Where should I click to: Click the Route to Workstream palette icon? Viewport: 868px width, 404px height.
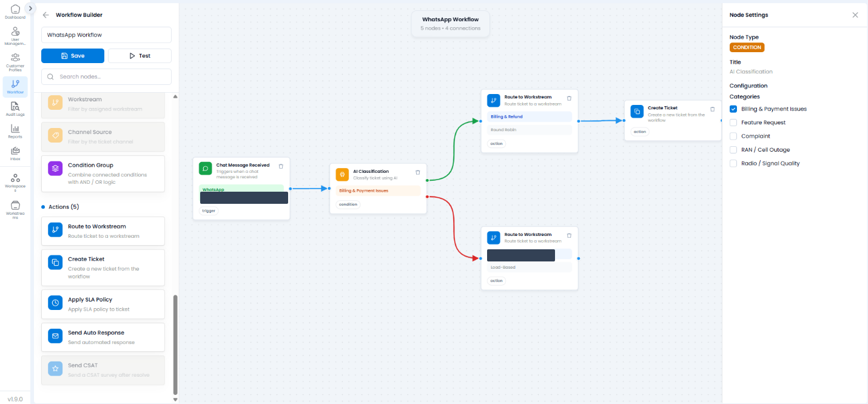click(55, 230)
